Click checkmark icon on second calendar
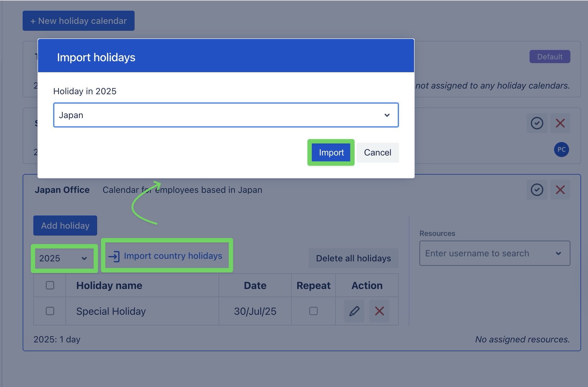 click(x=537, y=123)
